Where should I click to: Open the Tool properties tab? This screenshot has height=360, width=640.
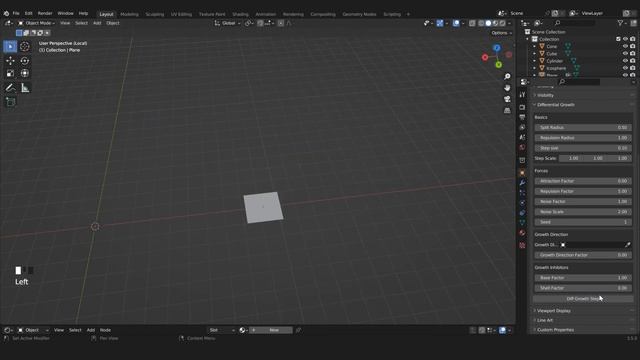tap(522, 95)
